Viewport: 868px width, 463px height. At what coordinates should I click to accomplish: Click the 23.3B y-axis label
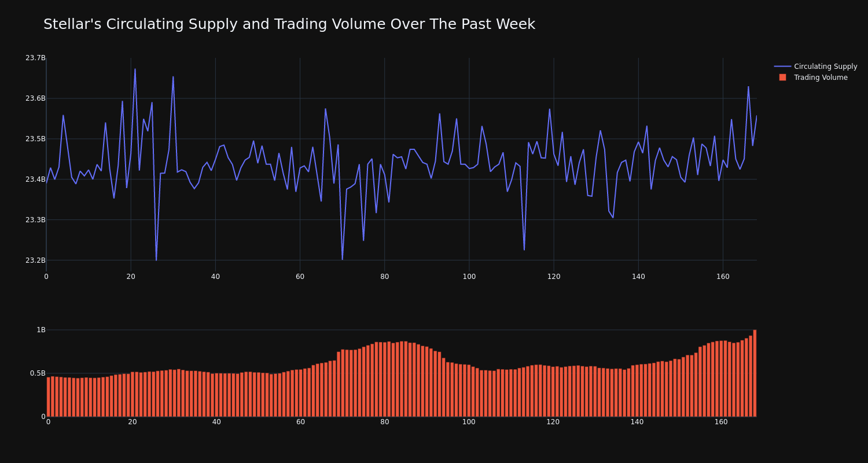[35, 220]
